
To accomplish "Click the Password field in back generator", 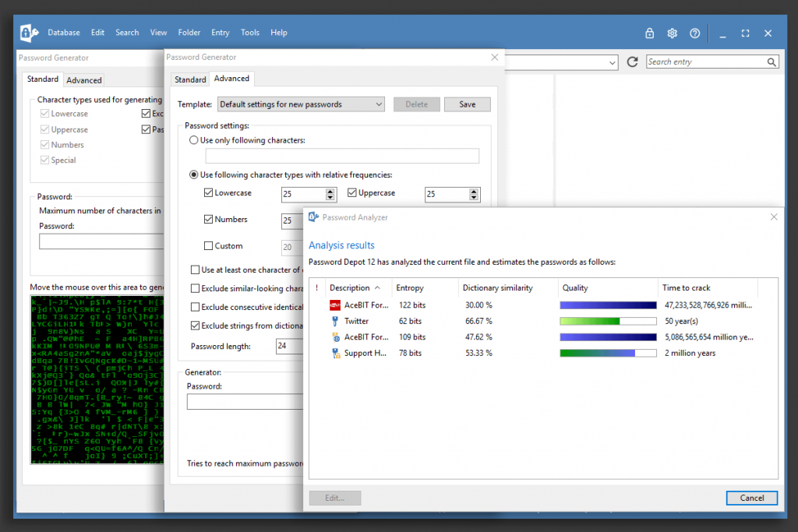I will click(x=101, y=241).
